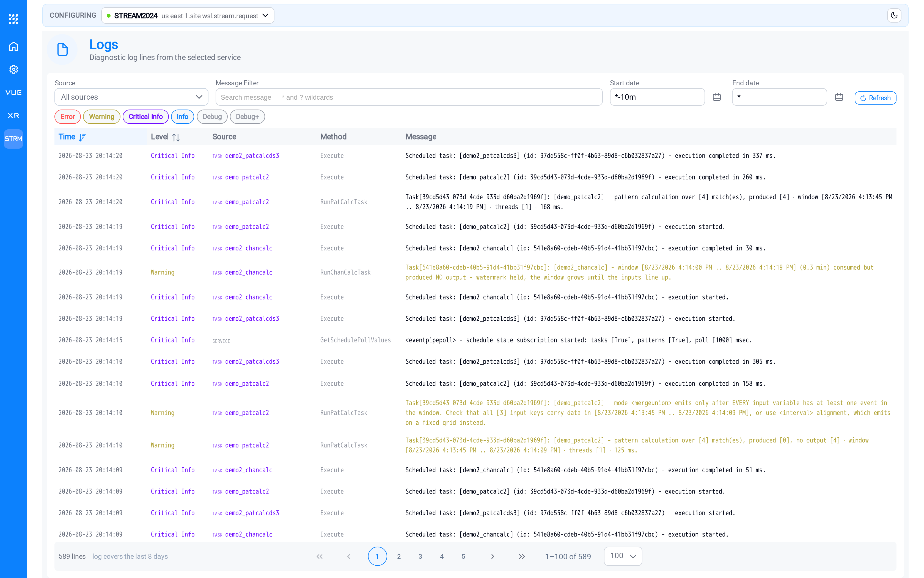Viewport: 924px width, 578px height.
Task: Open End date calendar picker
Action: 839,97
